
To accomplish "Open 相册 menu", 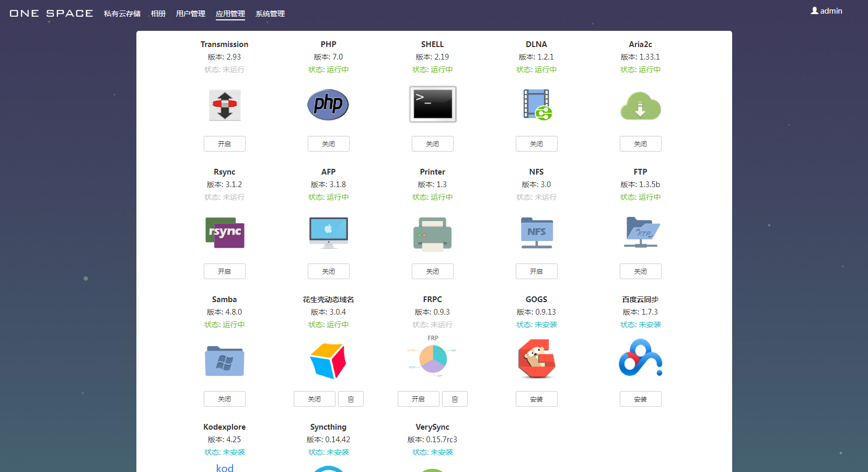I will coord(158,14).
